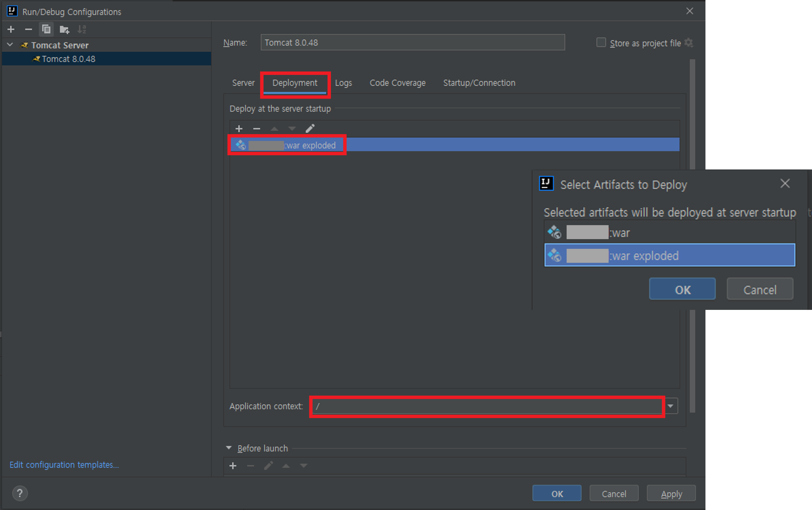Click the Apply button
The width and height of the screenshot is (812, 510).
tap(671, 494)
